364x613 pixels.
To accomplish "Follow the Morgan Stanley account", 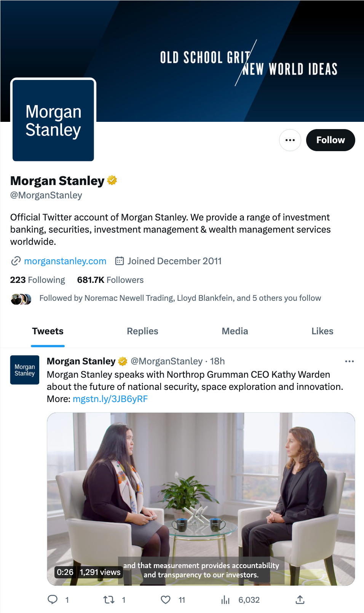I will pyautogui.click(x=330, y=140).
